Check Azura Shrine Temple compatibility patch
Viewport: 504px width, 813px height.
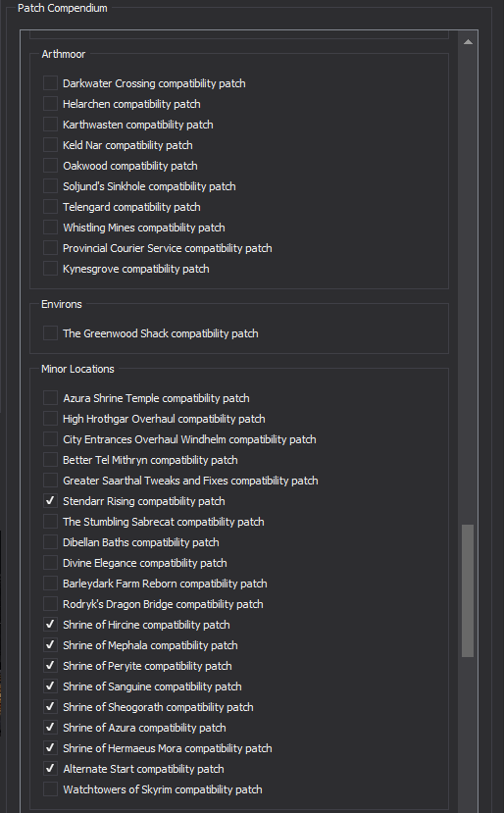(x=50, y=398)
